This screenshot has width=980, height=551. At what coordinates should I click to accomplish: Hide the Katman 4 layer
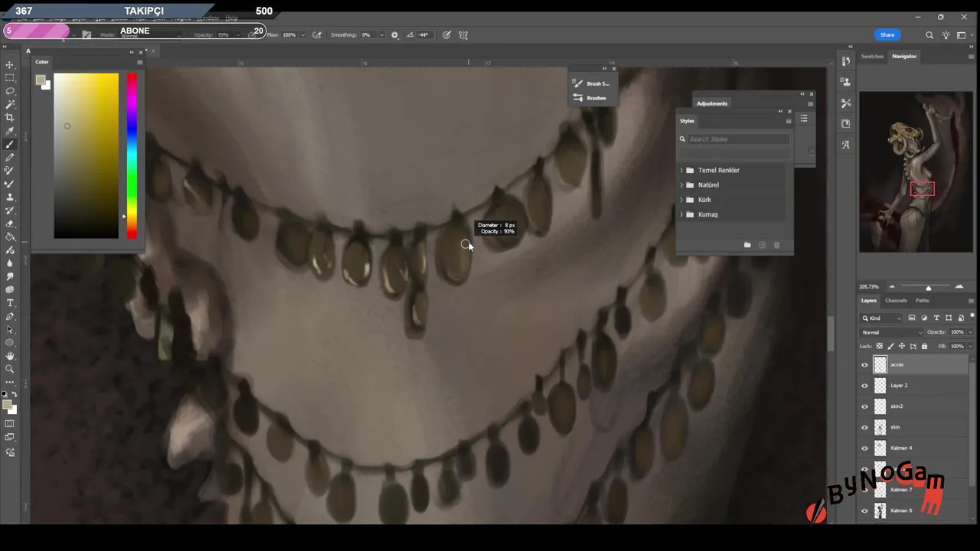(x=865, y=448)
